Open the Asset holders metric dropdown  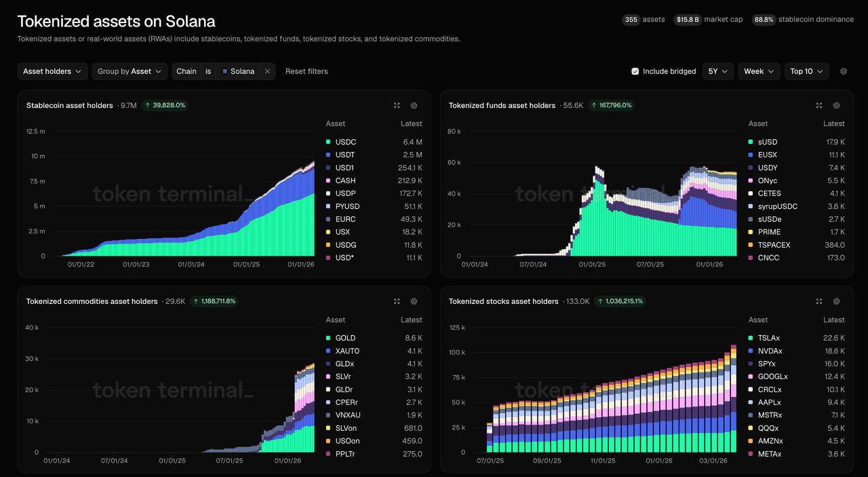click(52, 71)
